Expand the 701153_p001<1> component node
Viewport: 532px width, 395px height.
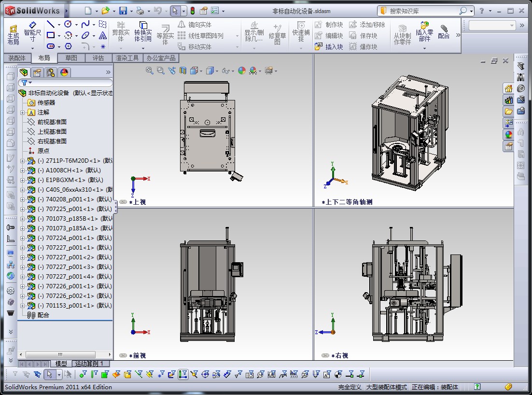click(22, 306)
